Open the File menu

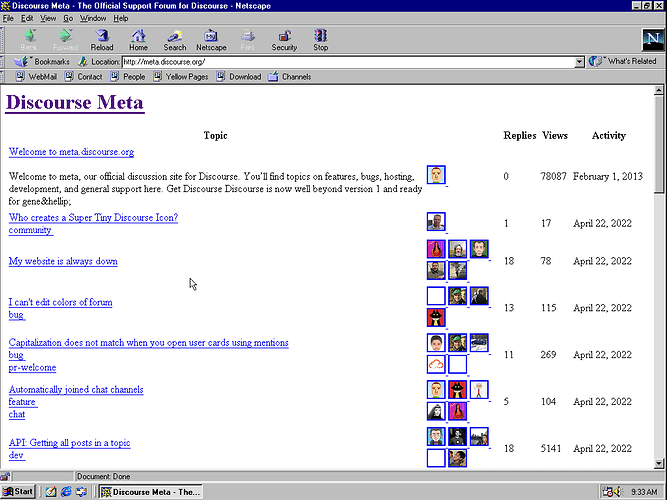point(8,18)
